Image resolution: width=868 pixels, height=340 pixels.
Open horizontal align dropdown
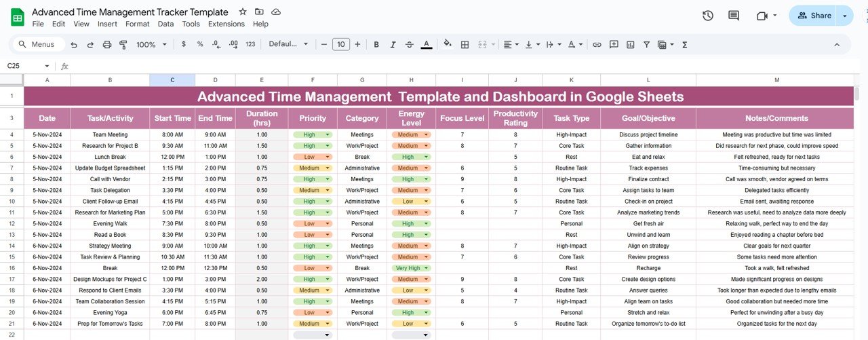click(x=511, y=45)
